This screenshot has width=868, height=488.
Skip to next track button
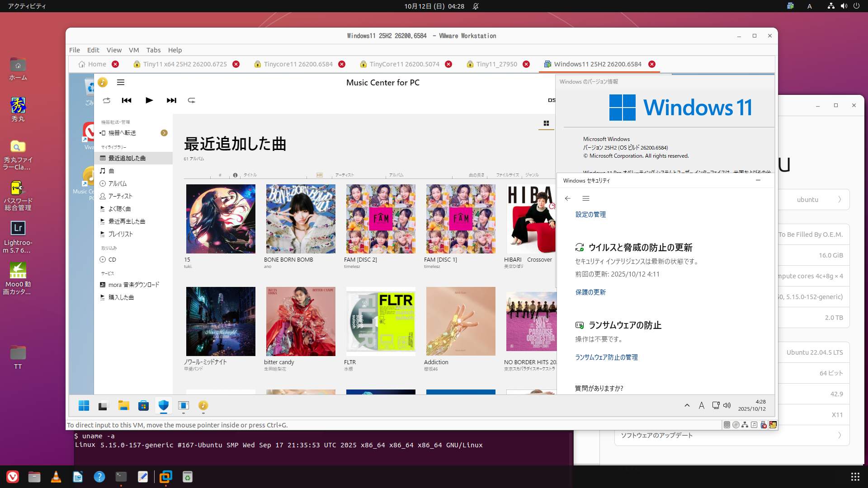(x=171, y=100)
